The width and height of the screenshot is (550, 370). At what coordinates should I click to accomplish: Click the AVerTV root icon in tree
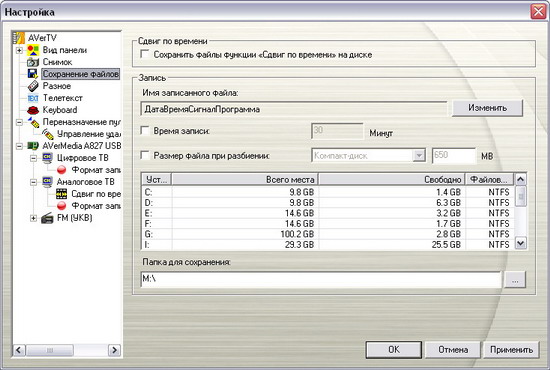19,38
